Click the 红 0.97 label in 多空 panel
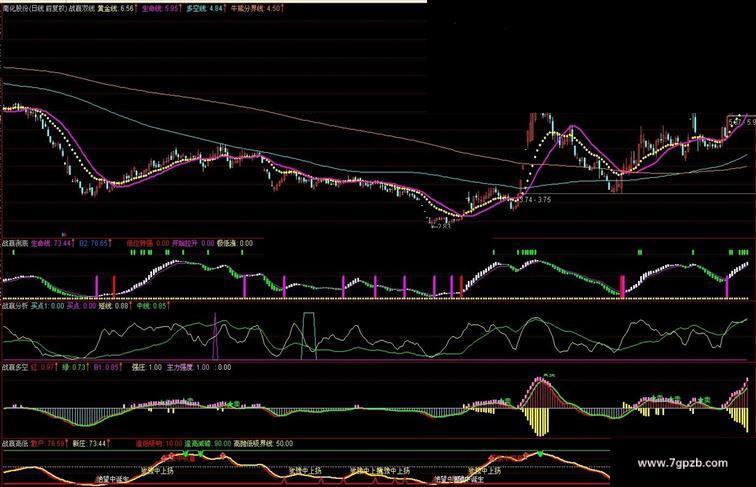The height and width of the screenshot is (487, 756). [x=44, y=367]
